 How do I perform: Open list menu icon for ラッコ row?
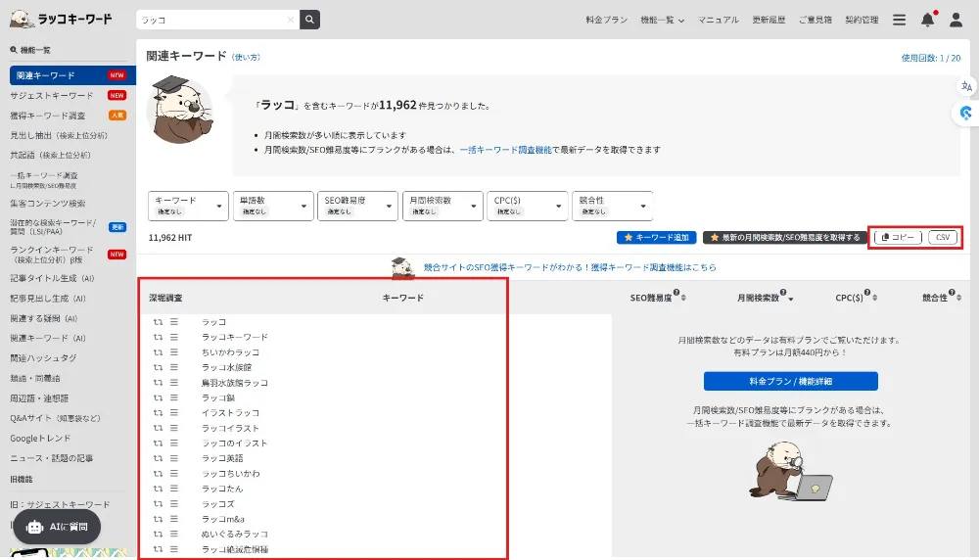coord(174,322)
